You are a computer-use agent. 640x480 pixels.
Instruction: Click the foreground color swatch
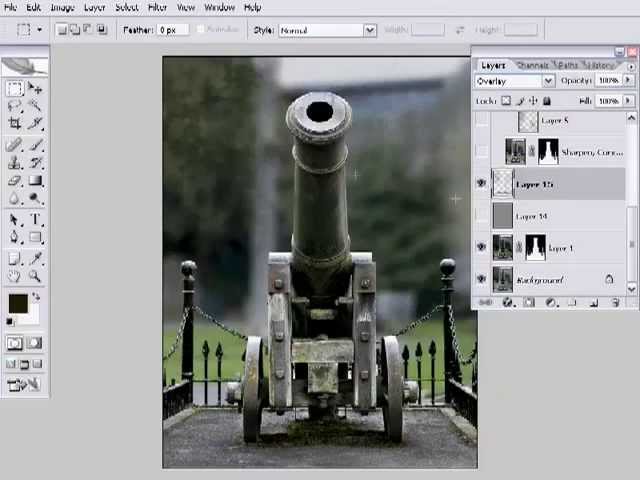tap(18, 303)
